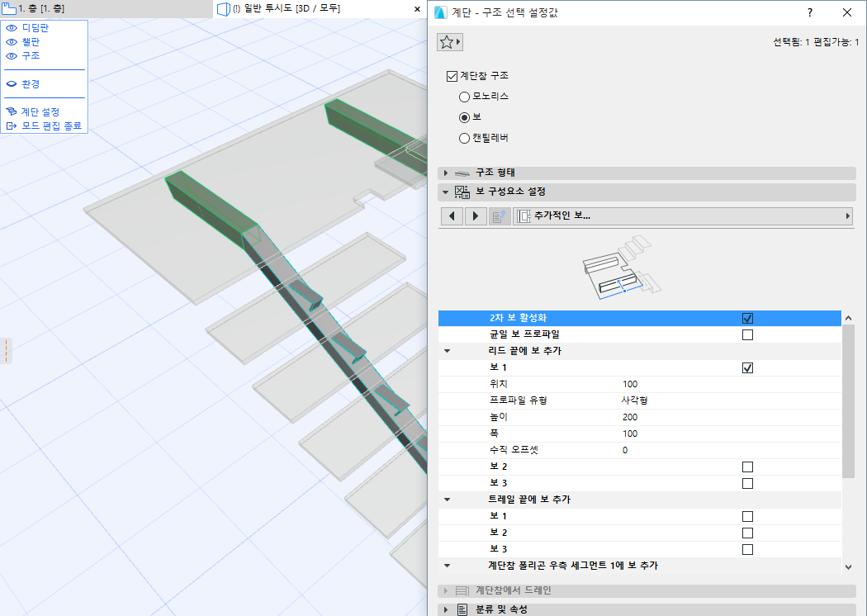Toggle visibility eye for 디딤판
867x616 pixels.
pos(12,27)
